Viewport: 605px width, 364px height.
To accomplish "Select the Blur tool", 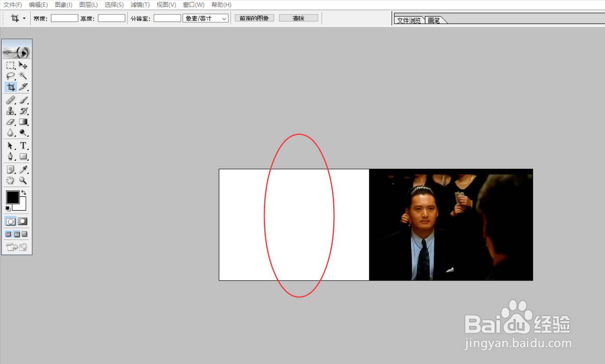I will click(11, 133).
